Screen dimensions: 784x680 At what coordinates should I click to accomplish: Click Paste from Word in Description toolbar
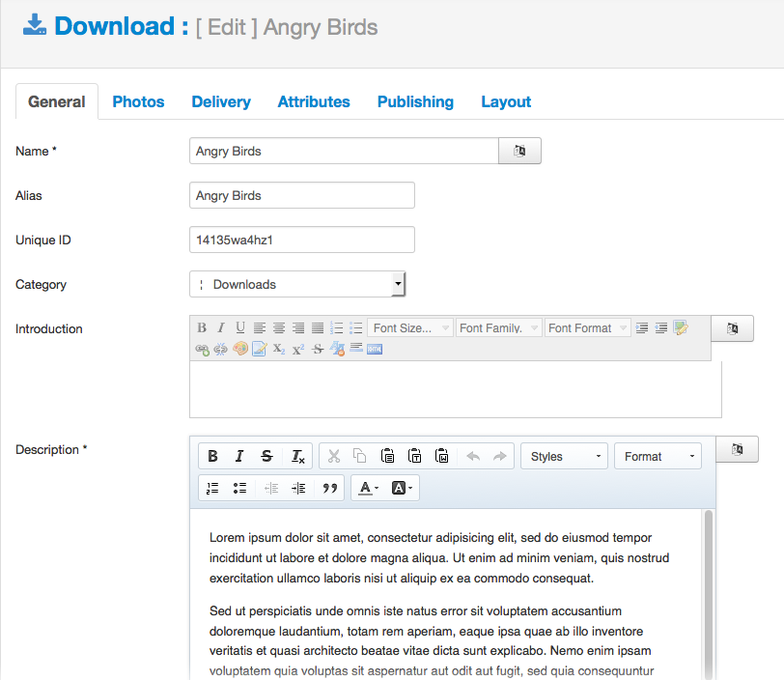point(442,456)
